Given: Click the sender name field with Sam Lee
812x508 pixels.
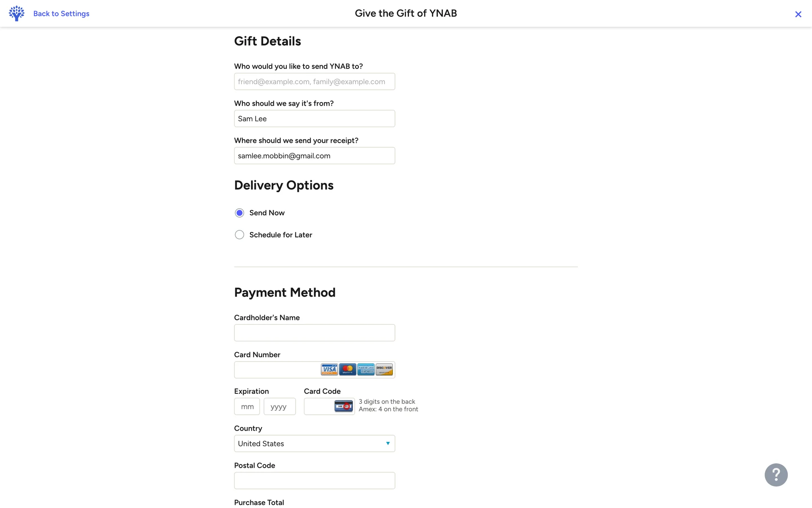Looking at the screenshot, I should [x=314, y=119].
